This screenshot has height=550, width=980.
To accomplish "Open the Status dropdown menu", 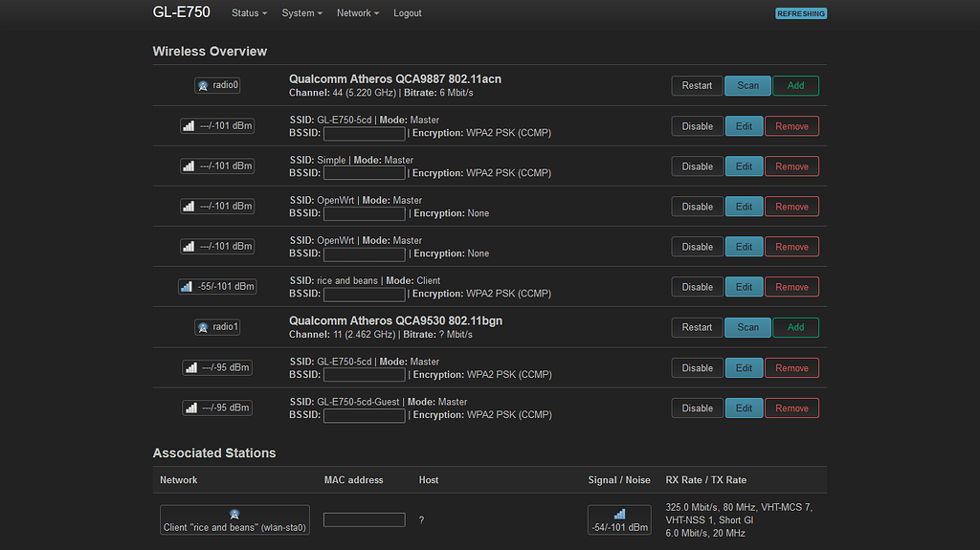I will pos(249,13).
